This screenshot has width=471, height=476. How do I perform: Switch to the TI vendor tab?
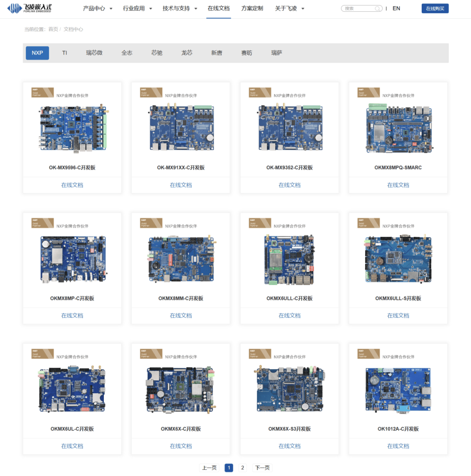pos(65,53)
